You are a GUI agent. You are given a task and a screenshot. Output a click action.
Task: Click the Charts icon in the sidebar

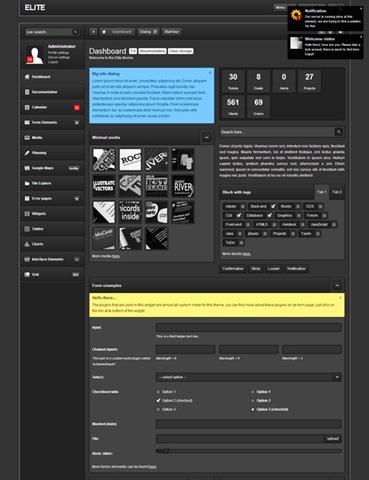[27, 244]
